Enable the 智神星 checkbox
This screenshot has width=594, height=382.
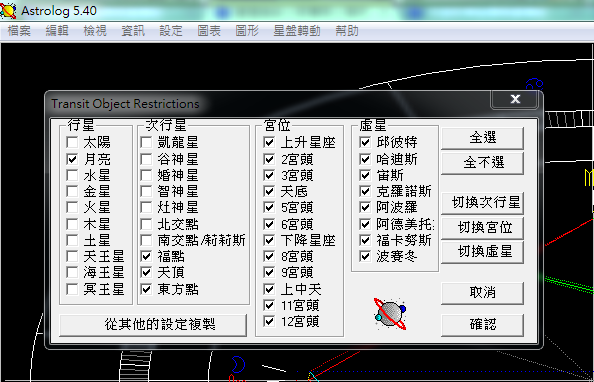click(146, 191)
